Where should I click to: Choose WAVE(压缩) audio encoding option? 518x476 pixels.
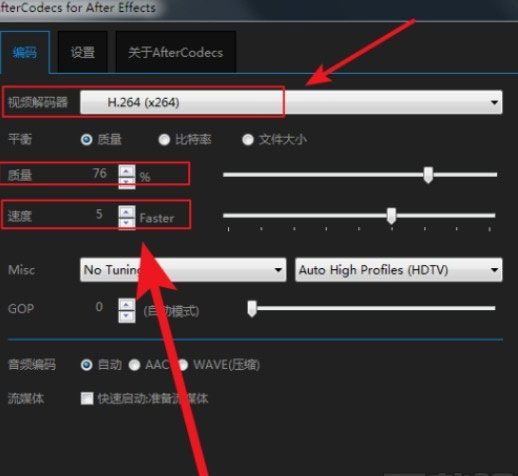point(183,365)
